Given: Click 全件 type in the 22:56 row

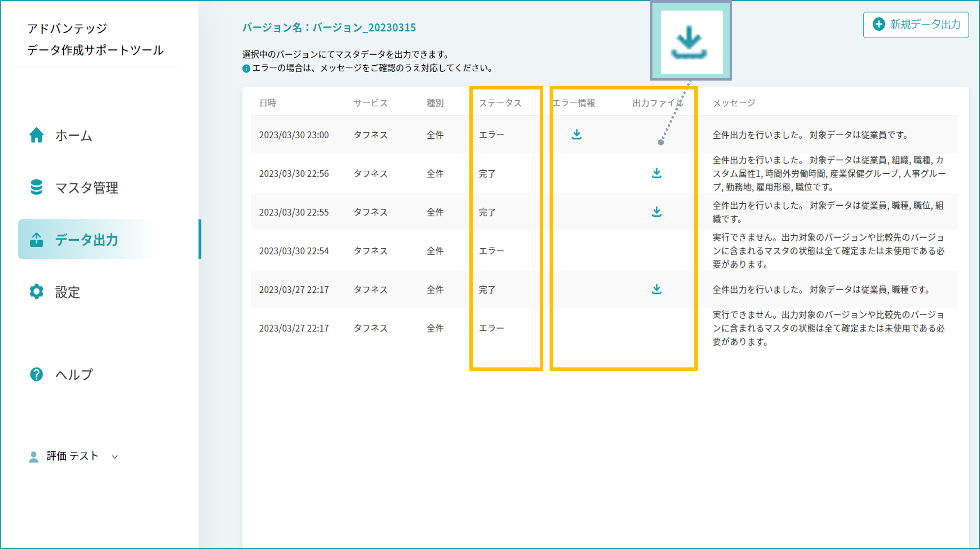Looking at the screenshot, I should pos(435,174).
